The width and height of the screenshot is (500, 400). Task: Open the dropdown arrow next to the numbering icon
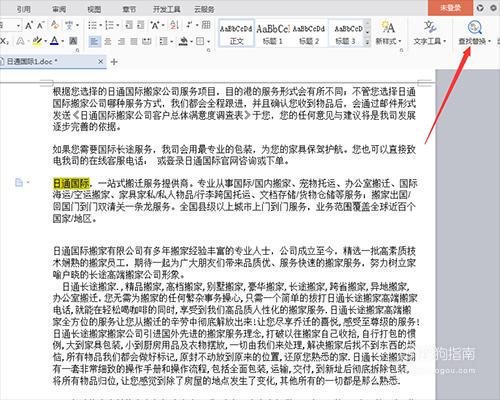coord(118,25)
